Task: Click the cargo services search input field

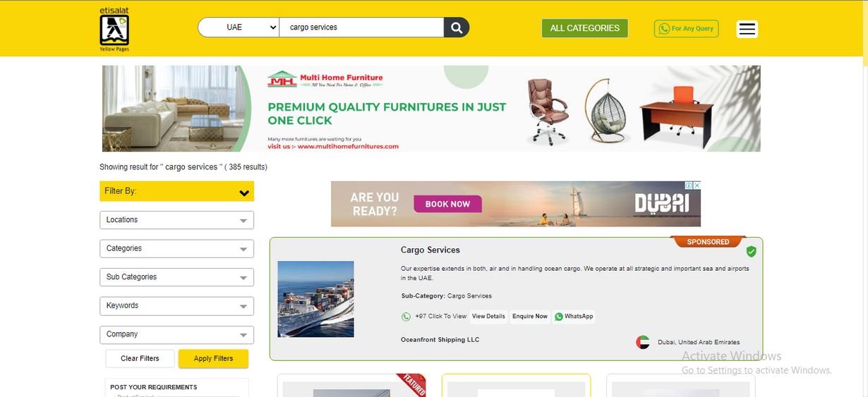Action: (361, 28)
